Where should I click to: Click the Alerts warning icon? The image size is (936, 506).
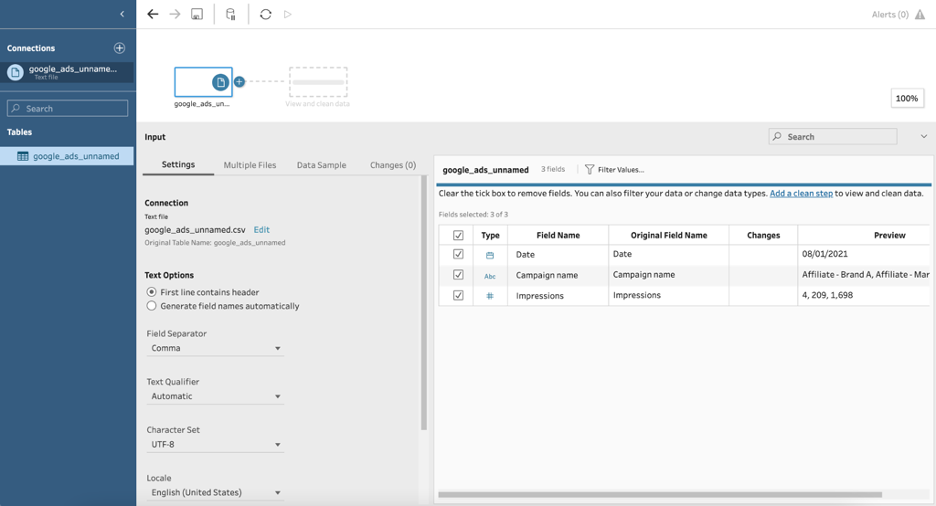920,15
